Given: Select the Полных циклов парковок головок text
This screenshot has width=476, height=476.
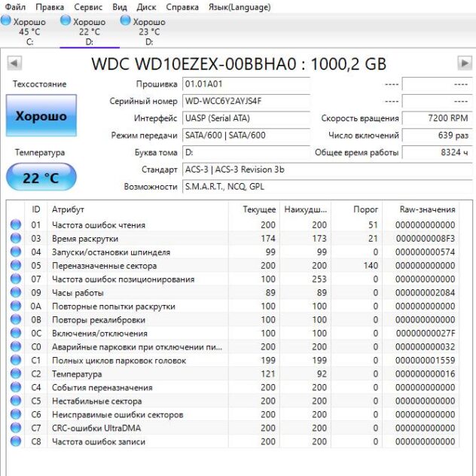Looking at the screenshot, I should 119,360.
